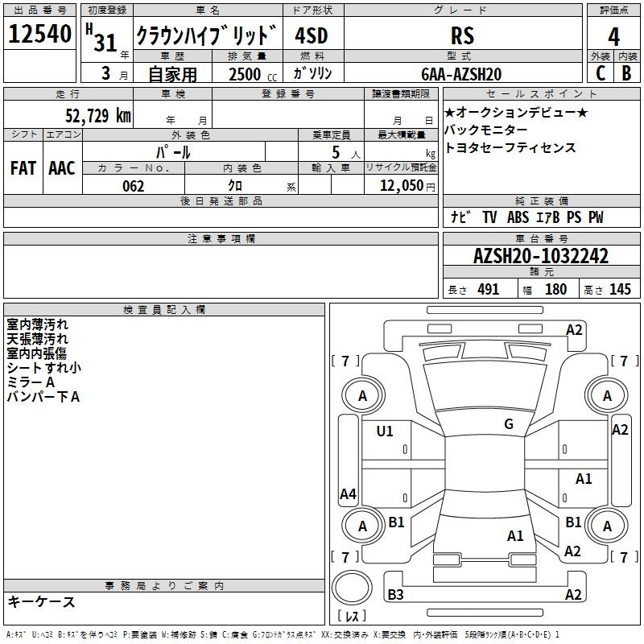Click the damage code legend line at bottom
Image resolution: width=644 pixels, height=644 pixels.
283,634
